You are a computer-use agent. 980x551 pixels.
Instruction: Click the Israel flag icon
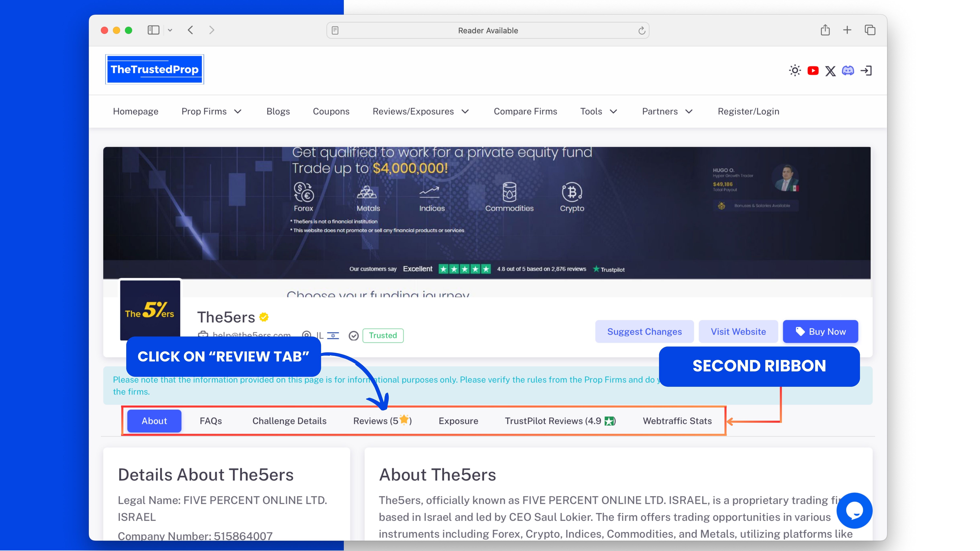point(333,336)
